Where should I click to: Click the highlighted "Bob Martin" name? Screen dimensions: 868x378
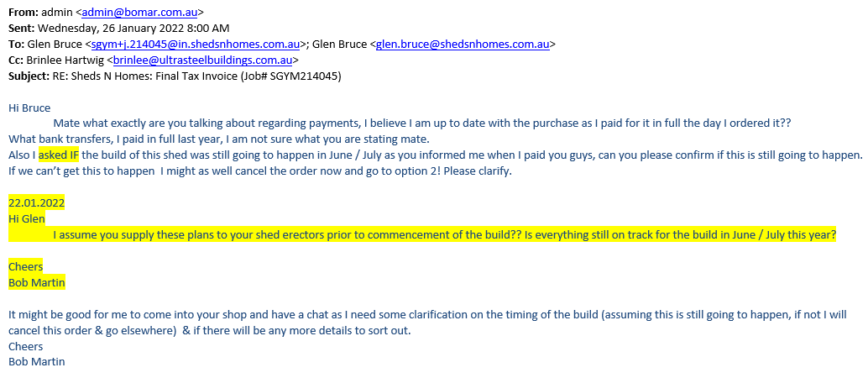(36, 283)
